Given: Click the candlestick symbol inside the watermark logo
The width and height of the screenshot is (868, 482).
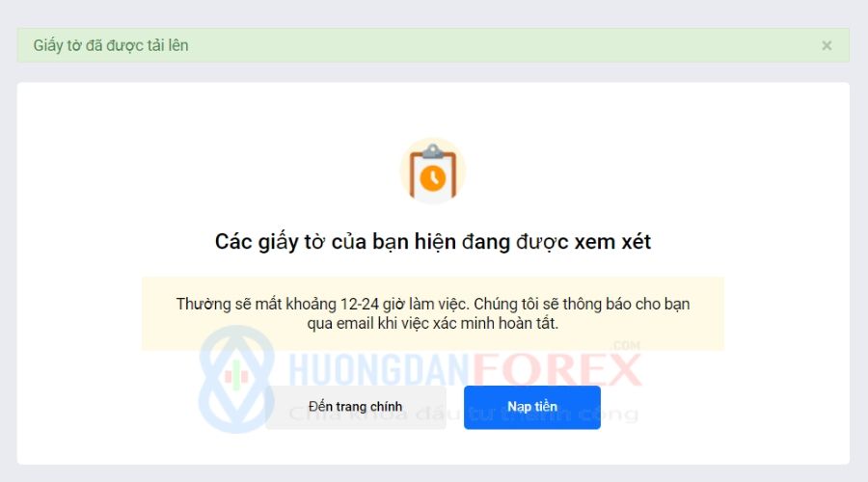Looking at the screenshot, I should [236, 376].
